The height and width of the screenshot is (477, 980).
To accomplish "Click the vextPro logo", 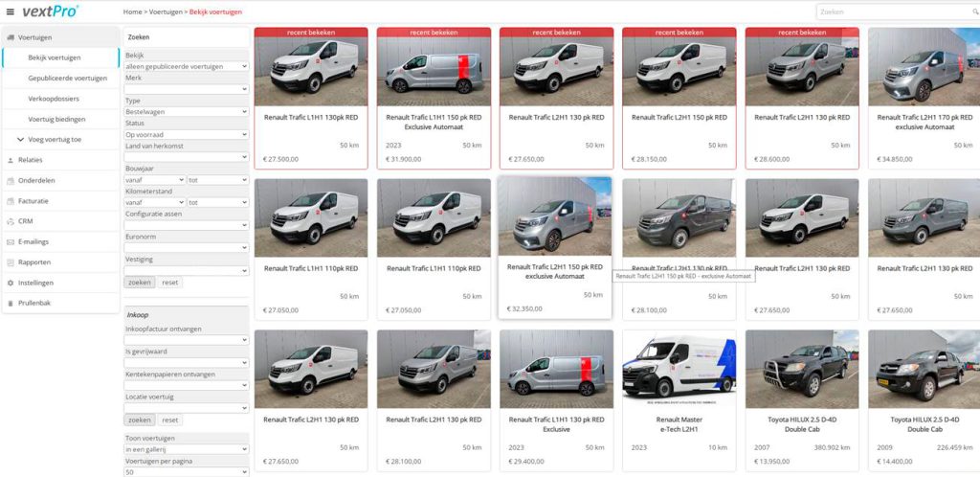I will click(51, 11).
